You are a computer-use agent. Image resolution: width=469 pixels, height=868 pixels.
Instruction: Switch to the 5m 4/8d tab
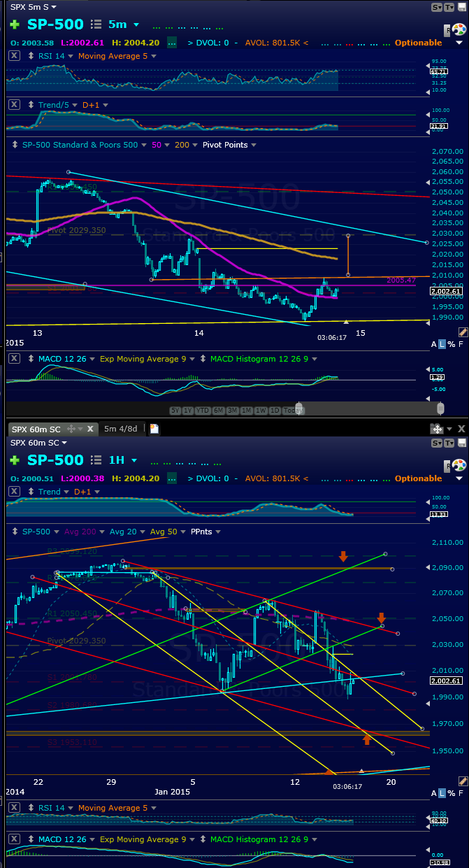tap(120, 429)
